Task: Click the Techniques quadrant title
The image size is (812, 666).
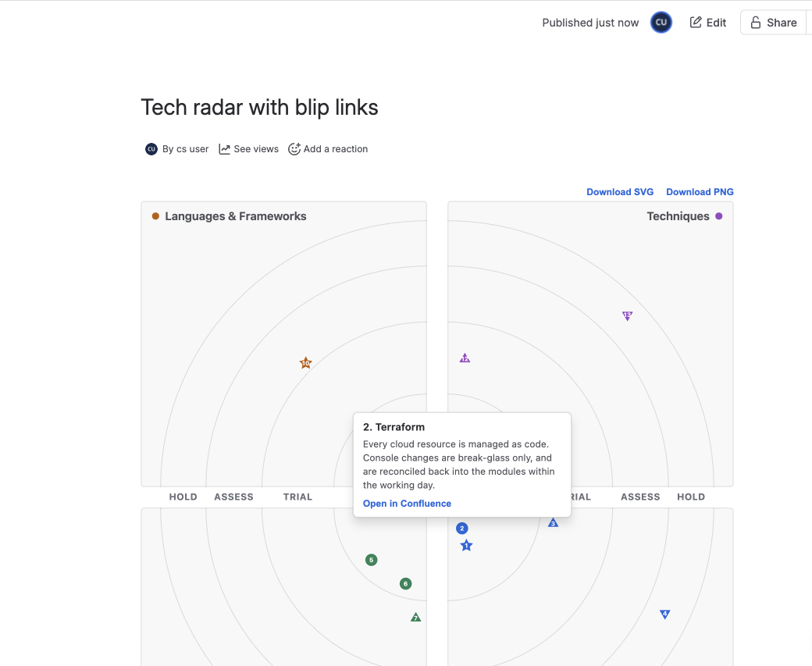Action: click(678, 216)
